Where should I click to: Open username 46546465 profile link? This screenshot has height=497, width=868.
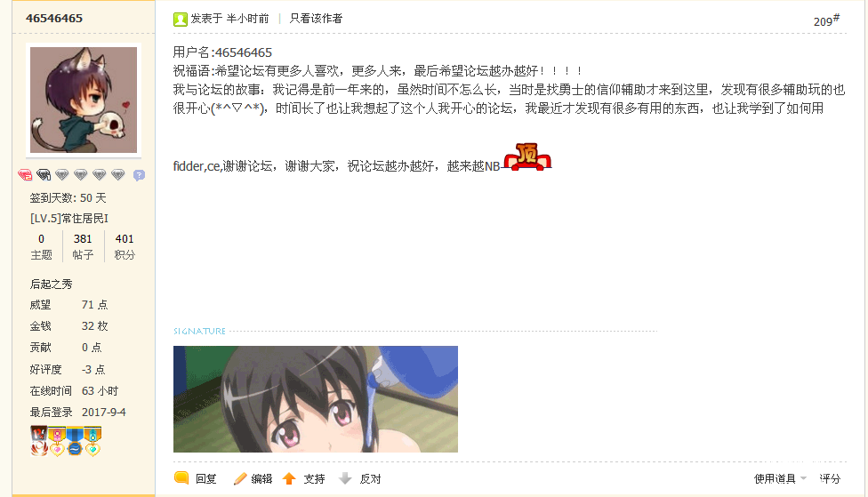coord(54,19)
